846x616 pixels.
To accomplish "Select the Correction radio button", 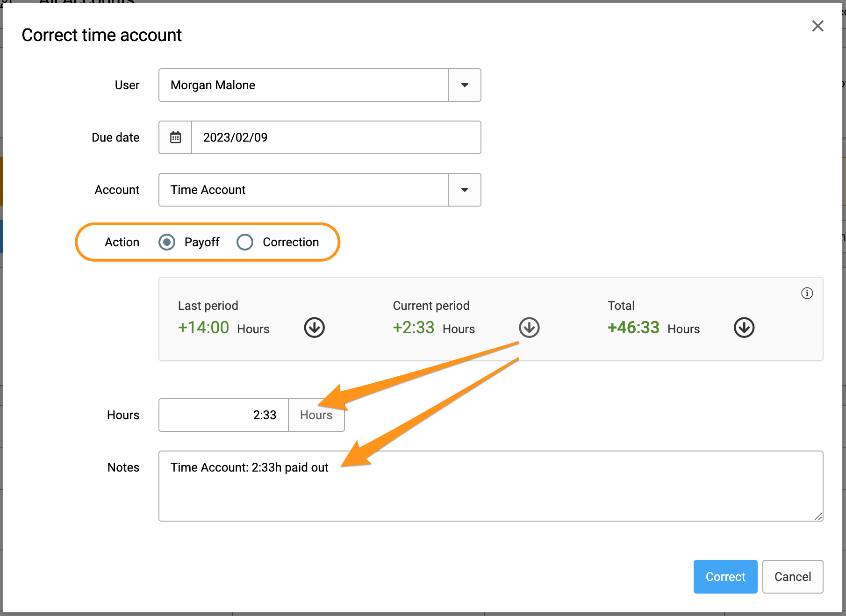I will pyautogui.click(x=245, y=242).
